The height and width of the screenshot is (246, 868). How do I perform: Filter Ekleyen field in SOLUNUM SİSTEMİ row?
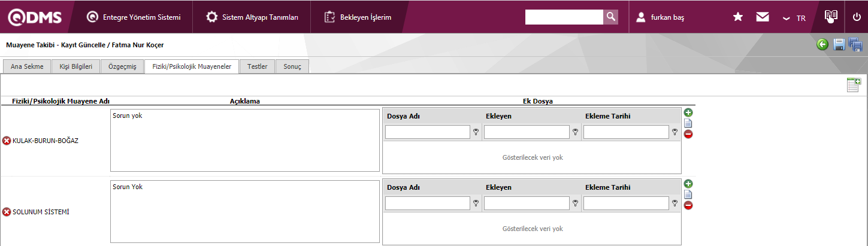click(x=527, y=203)
